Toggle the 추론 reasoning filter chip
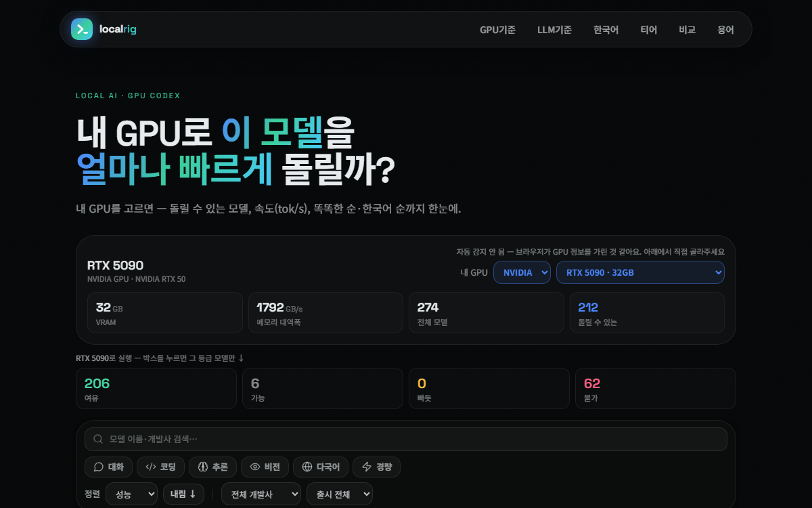Viewport: 812px width, 508px height. [x=212, y=467]
